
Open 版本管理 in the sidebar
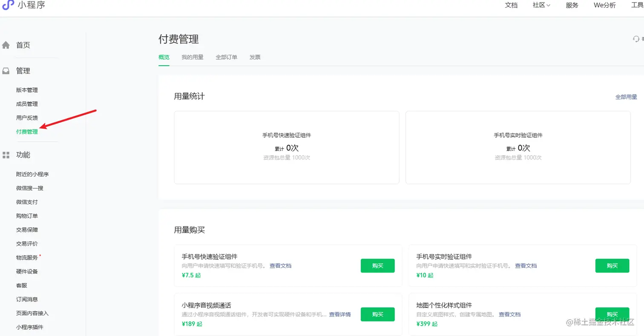27,90
